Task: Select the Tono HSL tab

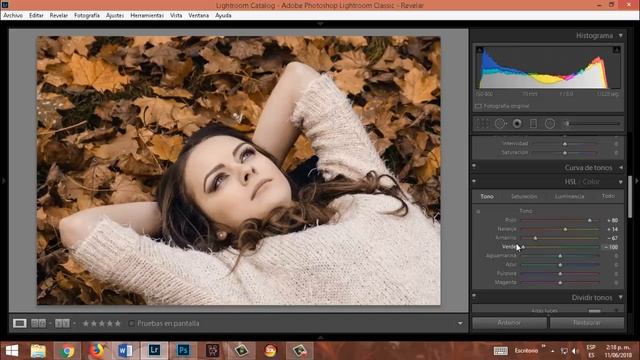Action: [487, 197]
